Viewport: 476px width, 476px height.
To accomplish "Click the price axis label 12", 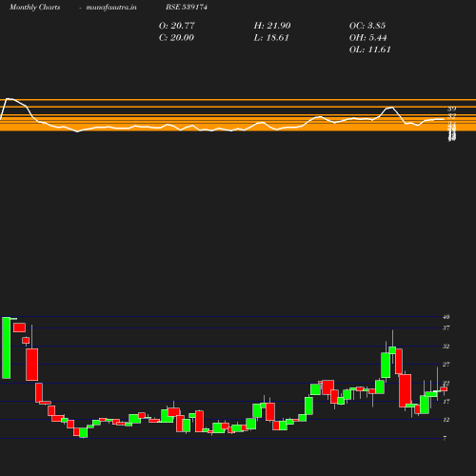I will (x=446, y=420).
